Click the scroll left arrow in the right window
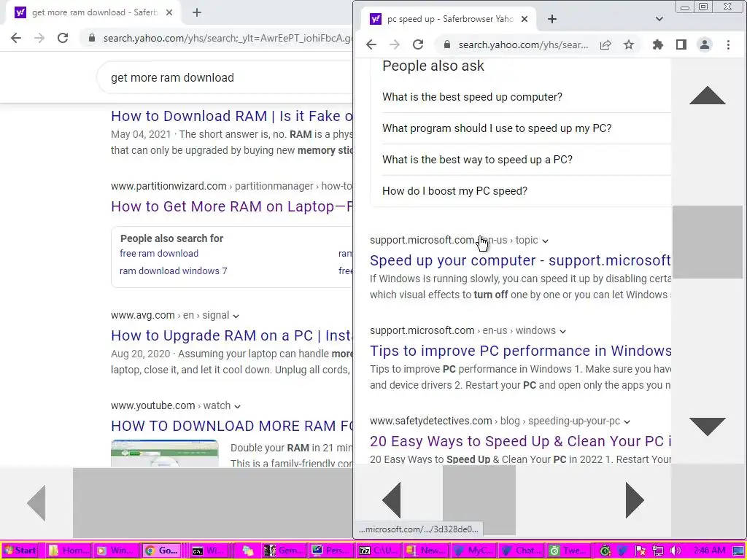Viewport: 747px width, 560px height. tap(392, 500)
